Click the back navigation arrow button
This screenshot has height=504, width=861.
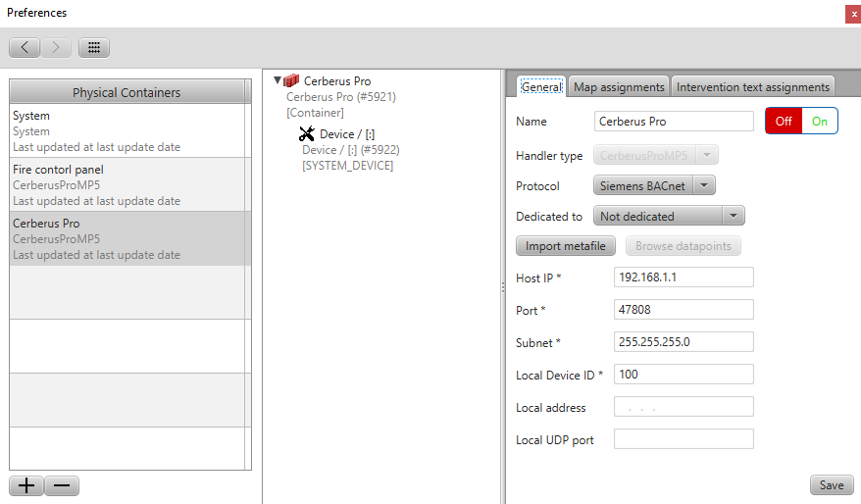pyautogui.click(x=25, y=47)
